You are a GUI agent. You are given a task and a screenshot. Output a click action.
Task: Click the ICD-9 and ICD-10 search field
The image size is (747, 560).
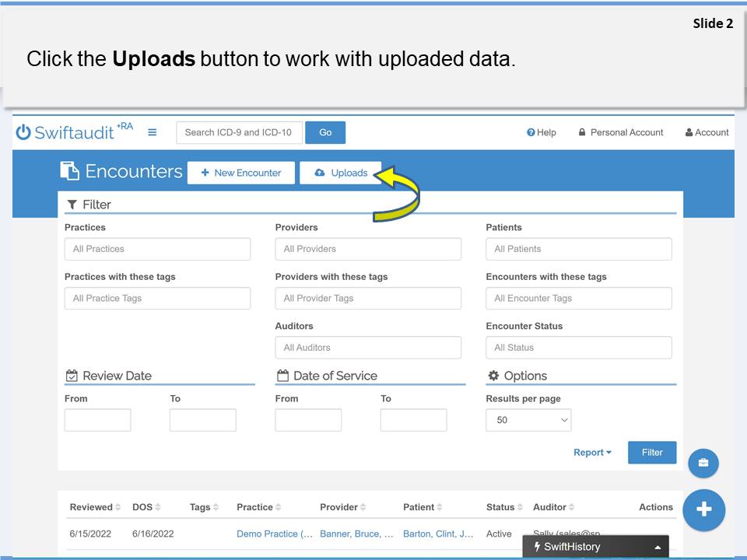click(239, 132)
